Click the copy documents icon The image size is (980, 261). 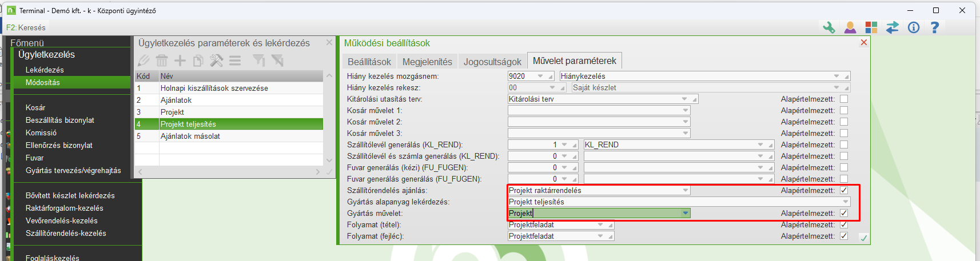coord(198,61)
